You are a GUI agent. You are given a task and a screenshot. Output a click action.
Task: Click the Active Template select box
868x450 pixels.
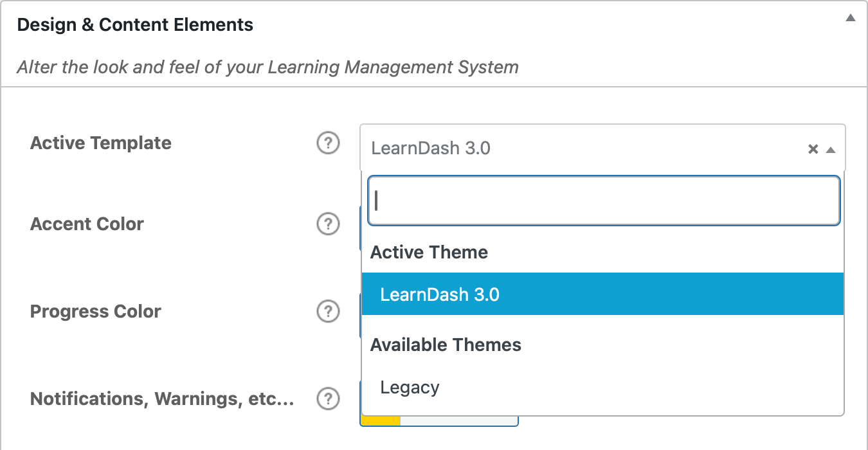579,148
